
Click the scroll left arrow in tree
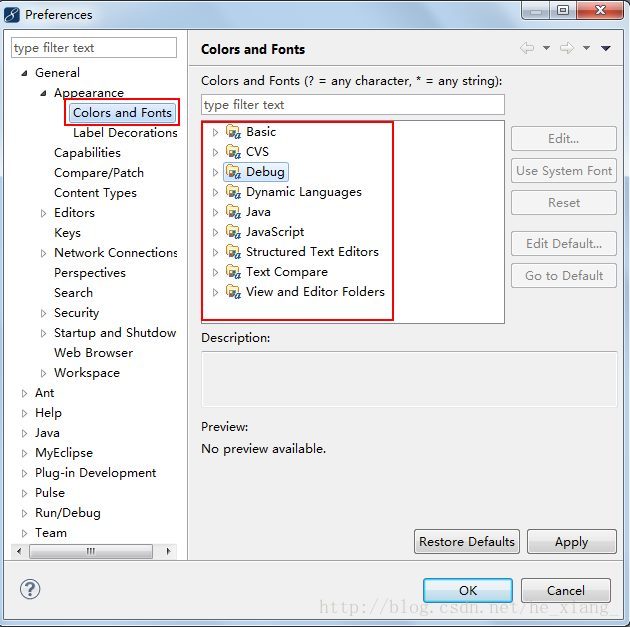coord(19,551)
